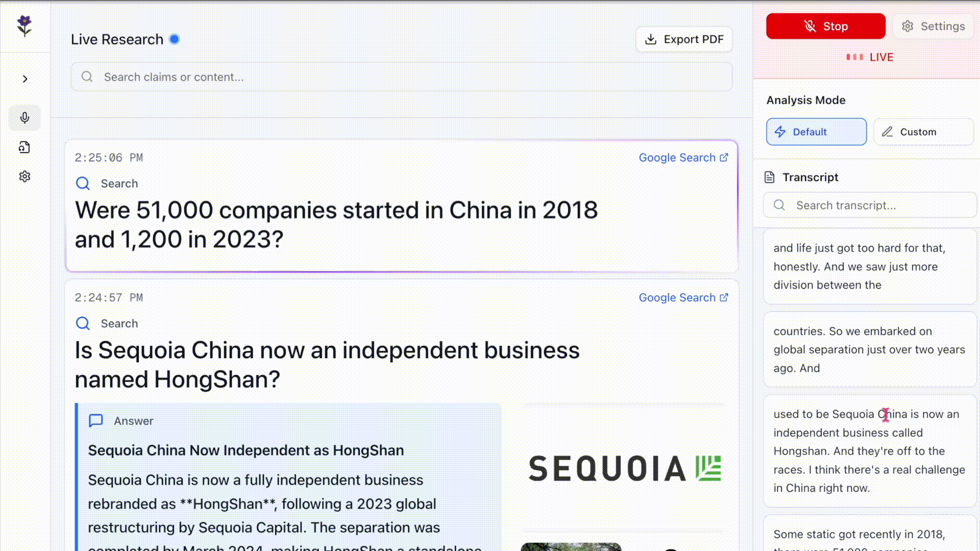Click the search icon on 2:24:57 PM card
The width and height of the screenshot is (980, 551).
[x=83, y=323]
